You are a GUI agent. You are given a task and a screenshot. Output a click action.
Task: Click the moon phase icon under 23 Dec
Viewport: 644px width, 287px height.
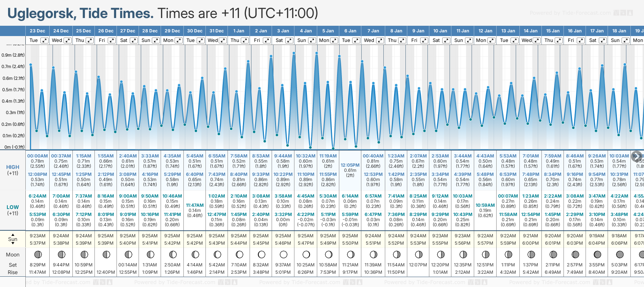point(37,254)
